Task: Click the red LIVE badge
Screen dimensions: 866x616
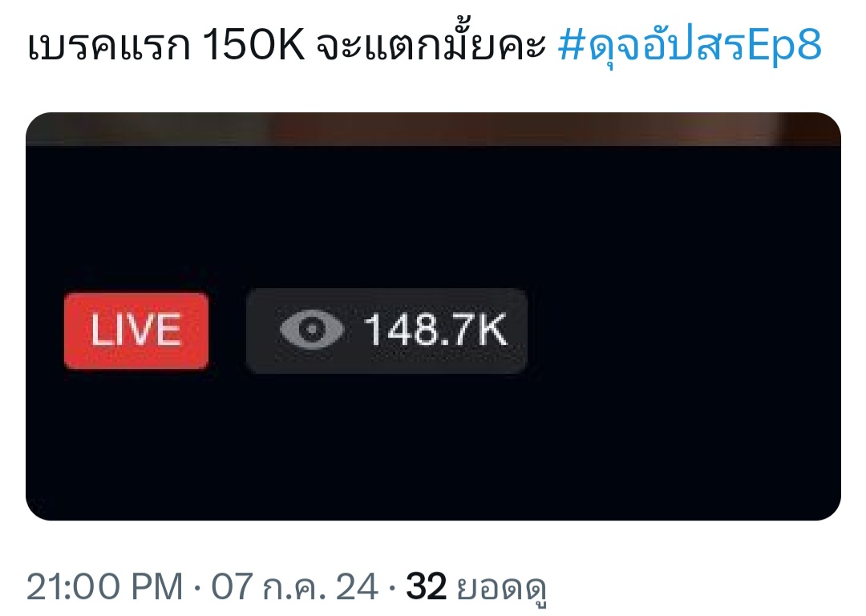Action: [136, 331]
